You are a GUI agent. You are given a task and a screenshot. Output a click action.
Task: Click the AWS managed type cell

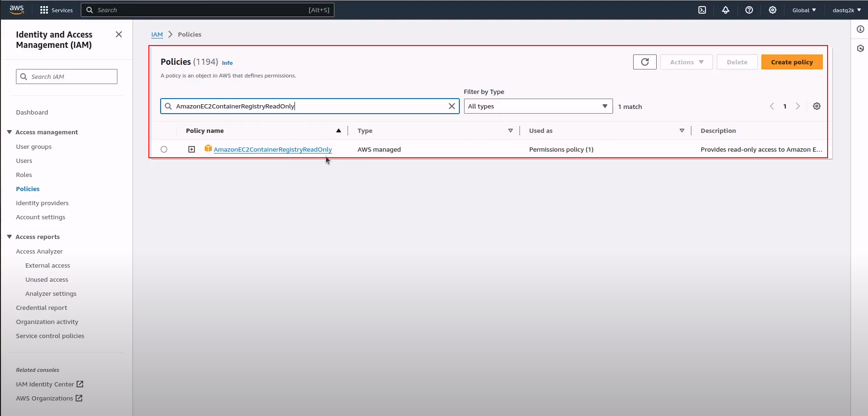pos(379,149)
